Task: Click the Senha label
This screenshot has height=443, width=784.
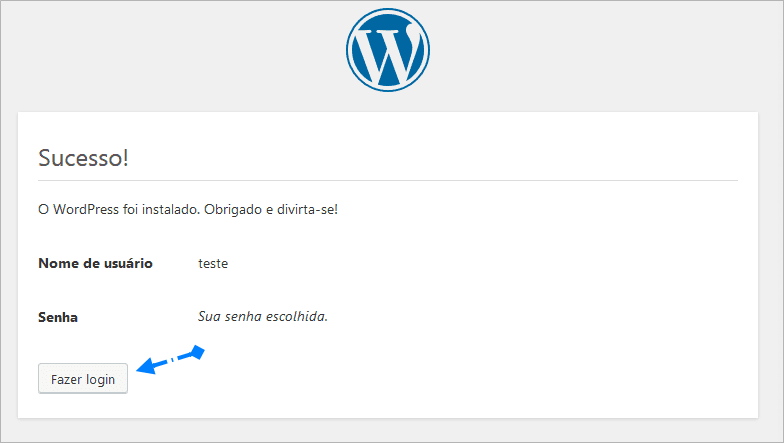Action: 58,318
